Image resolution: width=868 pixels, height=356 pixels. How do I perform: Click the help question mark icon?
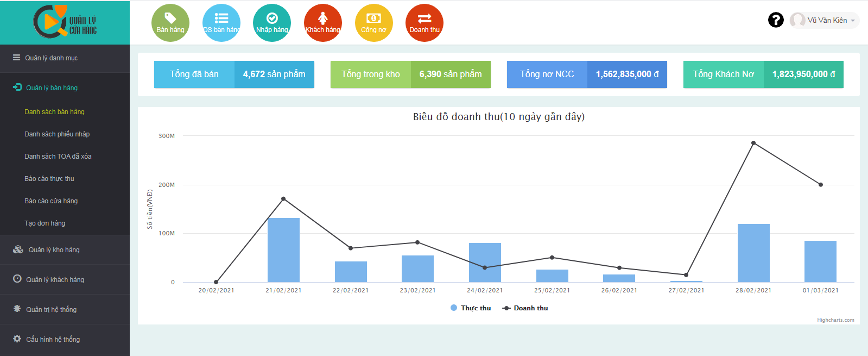(776, 20)
